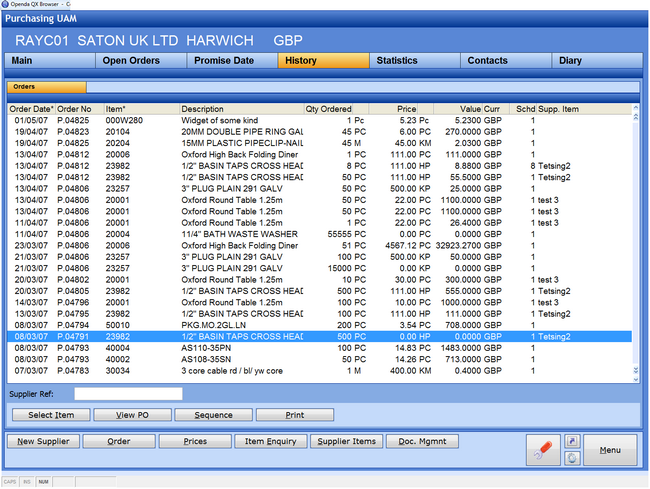Click the Menu button
This screenshot has height=489, width=650.
click(x=610, y=450)
